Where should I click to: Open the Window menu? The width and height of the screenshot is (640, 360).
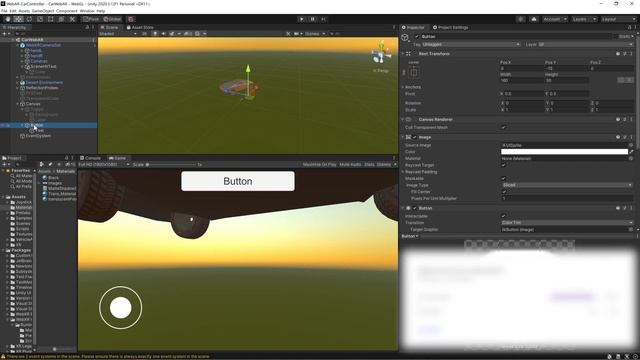(x=87, y=11)
